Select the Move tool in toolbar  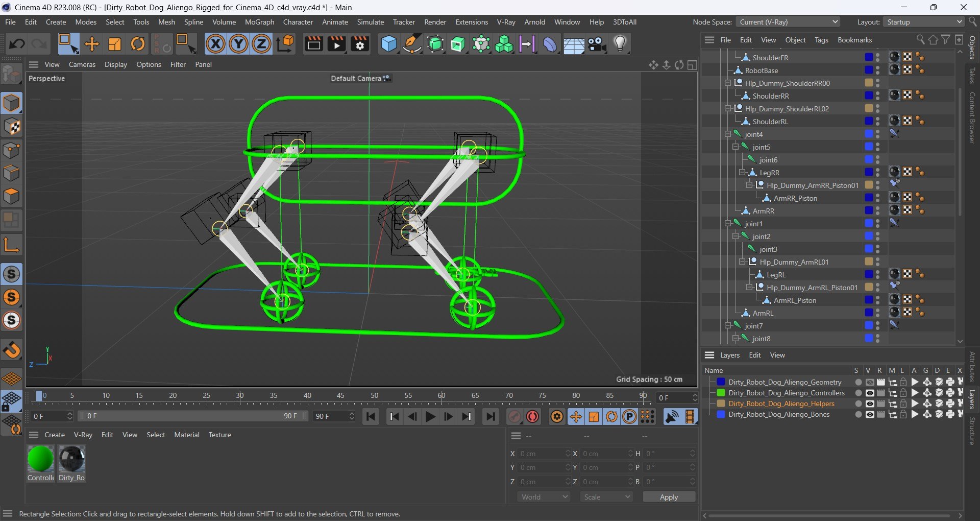tap(92, 44)
